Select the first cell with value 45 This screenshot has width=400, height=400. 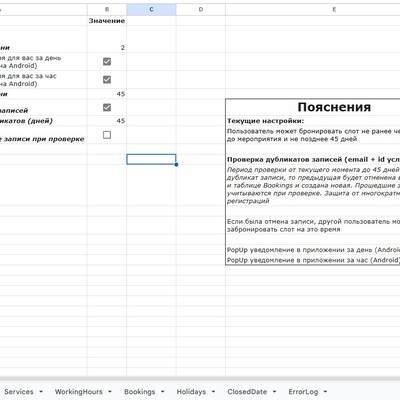tap(107, 94)
